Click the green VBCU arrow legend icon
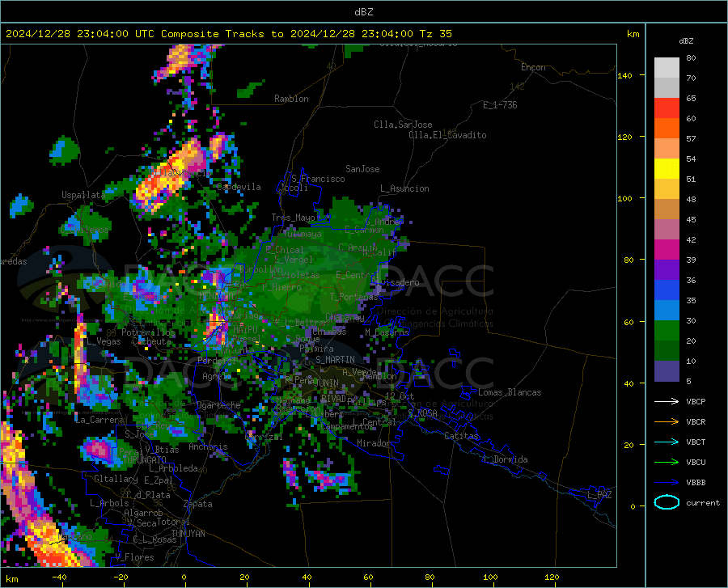The width and height of the screenshot is (728, 588). 667,463
